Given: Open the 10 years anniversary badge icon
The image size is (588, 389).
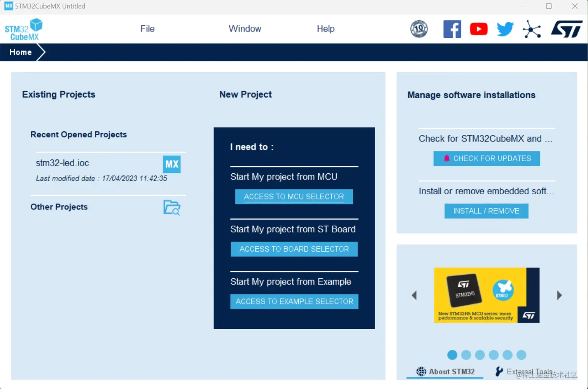Looking at the screenshot, I should 419,29.
